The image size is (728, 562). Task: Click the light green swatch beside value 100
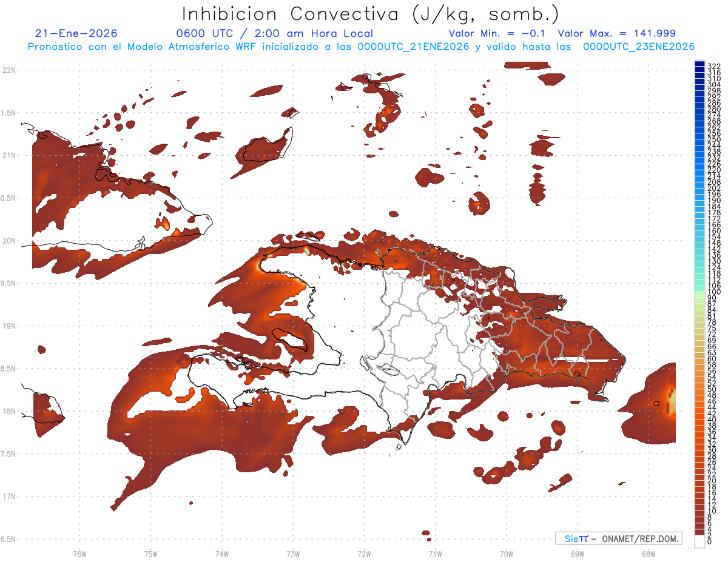(x=699, y=295)
